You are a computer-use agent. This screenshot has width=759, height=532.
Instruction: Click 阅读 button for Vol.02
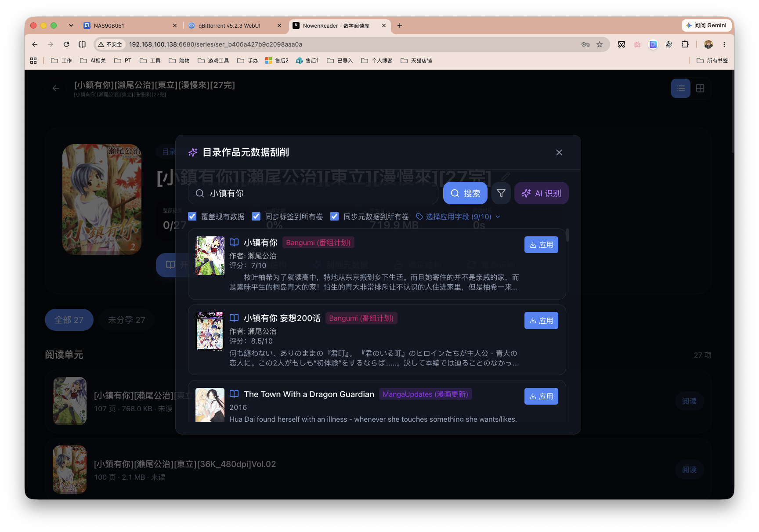(x=689, y=470)
